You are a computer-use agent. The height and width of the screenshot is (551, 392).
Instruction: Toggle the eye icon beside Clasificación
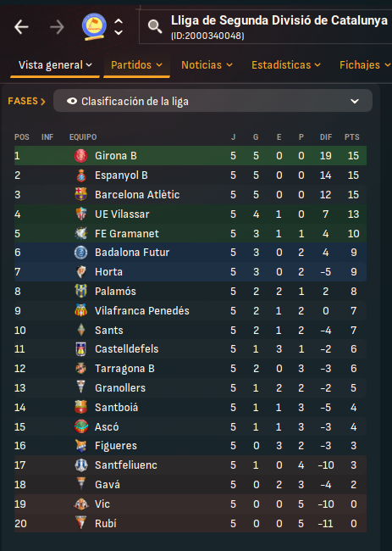pos(72,101)
